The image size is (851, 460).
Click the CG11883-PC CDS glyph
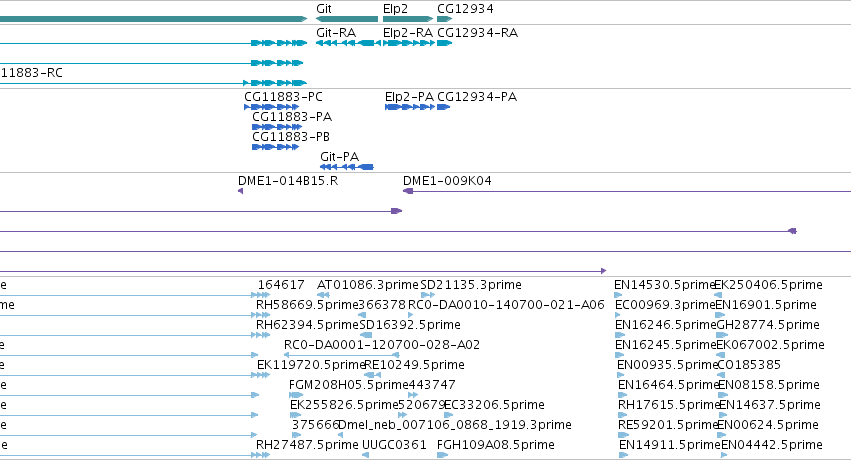pos(271,107)
